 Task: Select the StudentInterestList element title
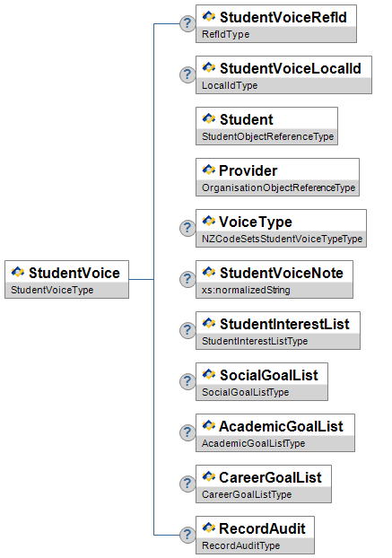(284, 324)
